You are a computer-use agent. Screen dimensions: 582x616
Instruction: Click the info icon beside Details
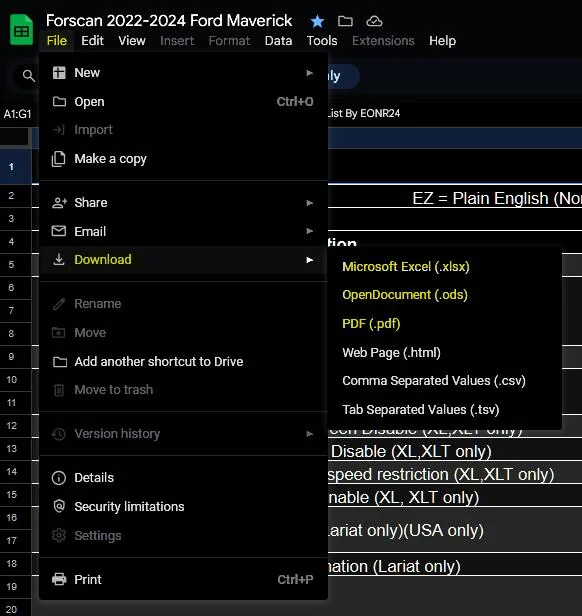pos(59,478)
